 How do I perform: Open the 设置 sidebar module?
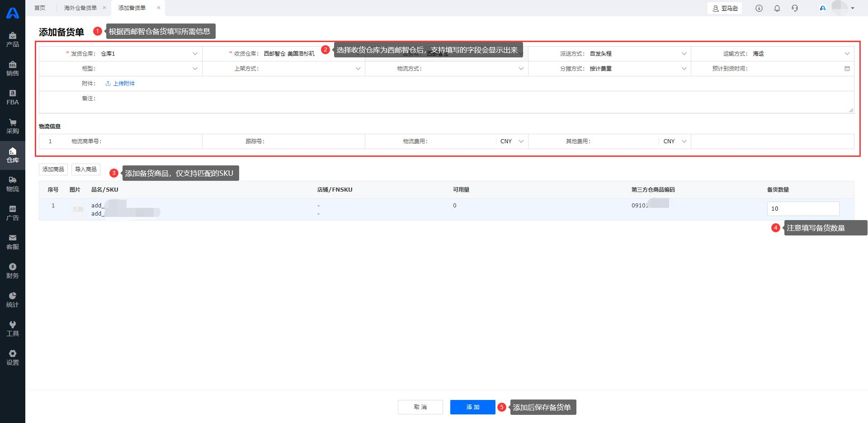point(13,357)
